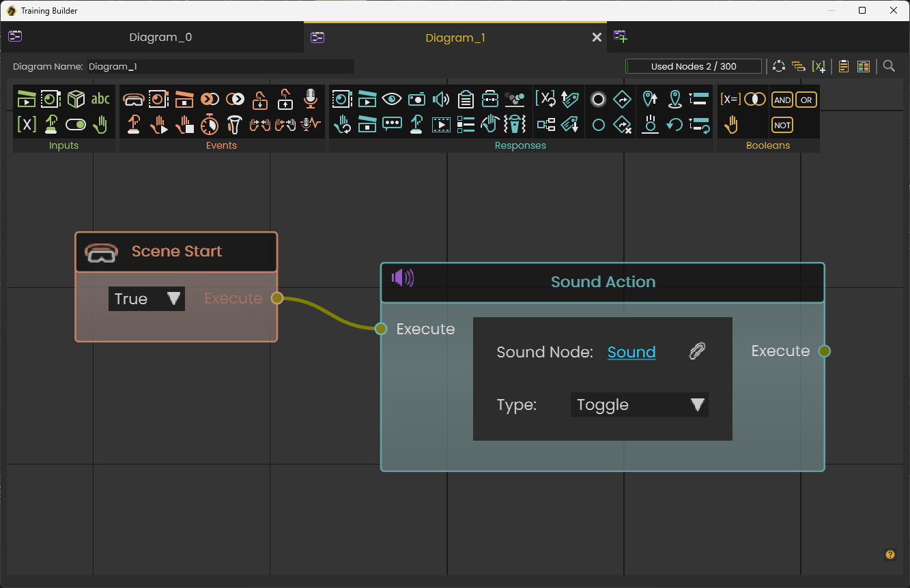
Task: Switch to the Diagram_0 tab
Action: pyautogui.click(x=160, y=38)
